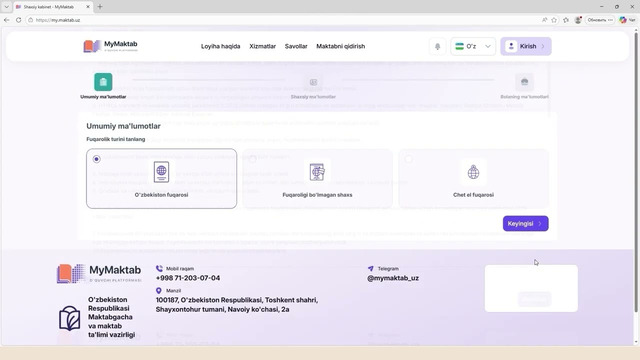Open the @mymaktab_uz Telegram link

tap(393, 278)
